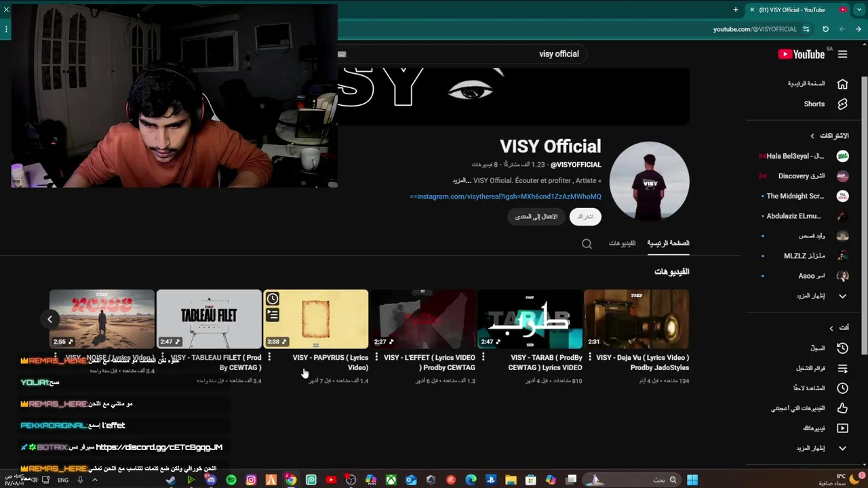Open the channel's Instagram link
This screenshot has height=488, width=868.
505,197
